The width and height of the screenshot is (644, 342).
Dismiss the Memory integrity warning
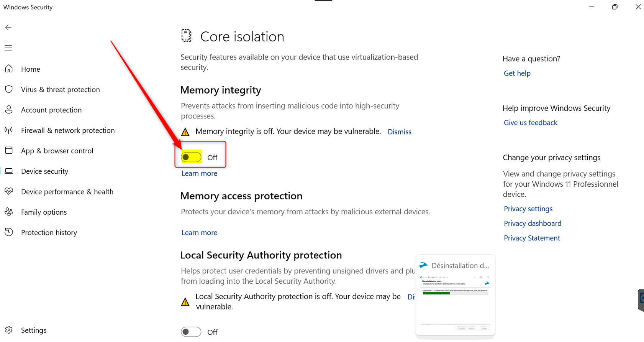coord(399,132)
